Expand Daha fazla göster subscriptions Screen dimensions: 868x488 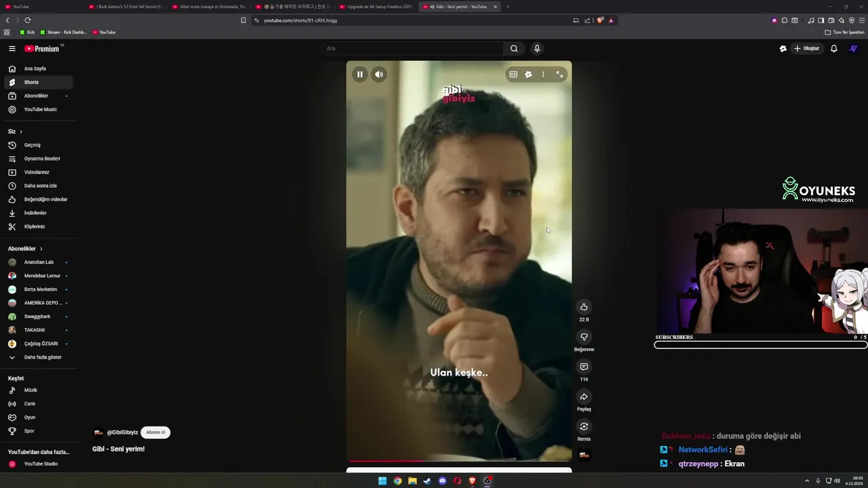39,357
